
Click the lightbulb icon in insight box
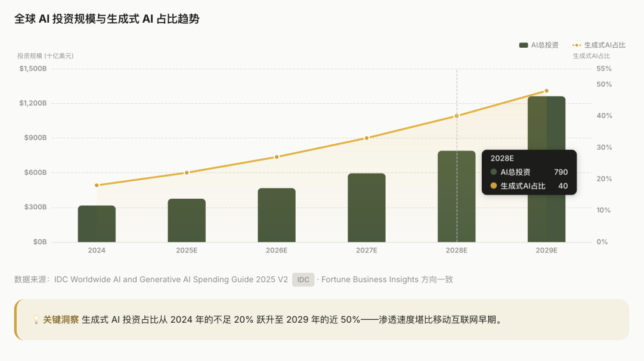(36, 319)
